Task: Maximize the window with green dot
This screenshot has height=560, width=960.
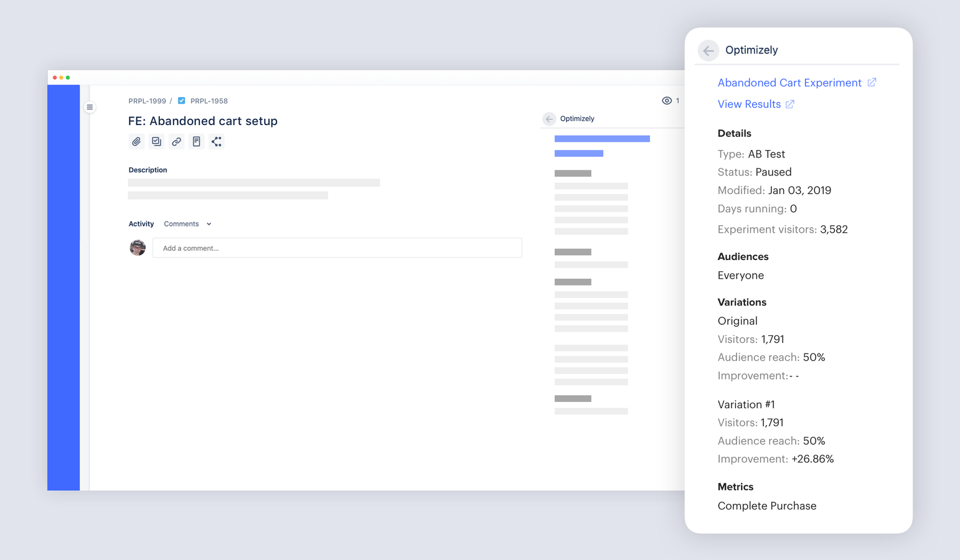Action: [68, 78]
